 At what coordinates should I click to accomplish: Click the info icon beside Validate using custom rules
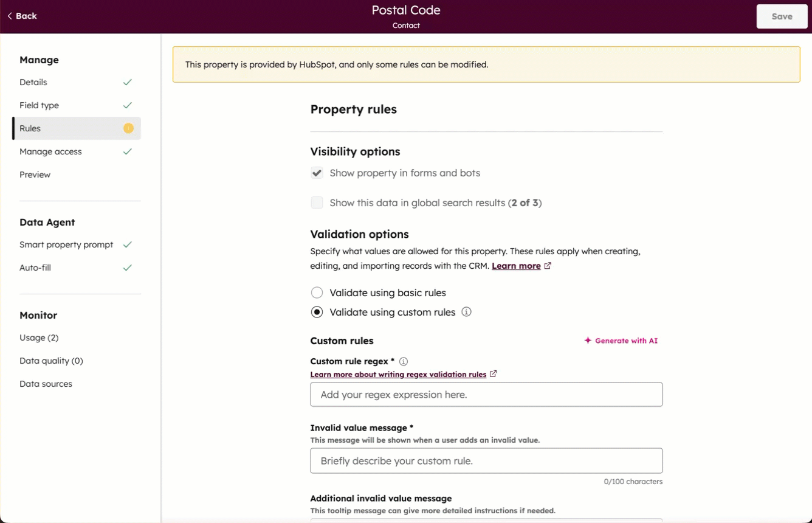click(466, 312)
